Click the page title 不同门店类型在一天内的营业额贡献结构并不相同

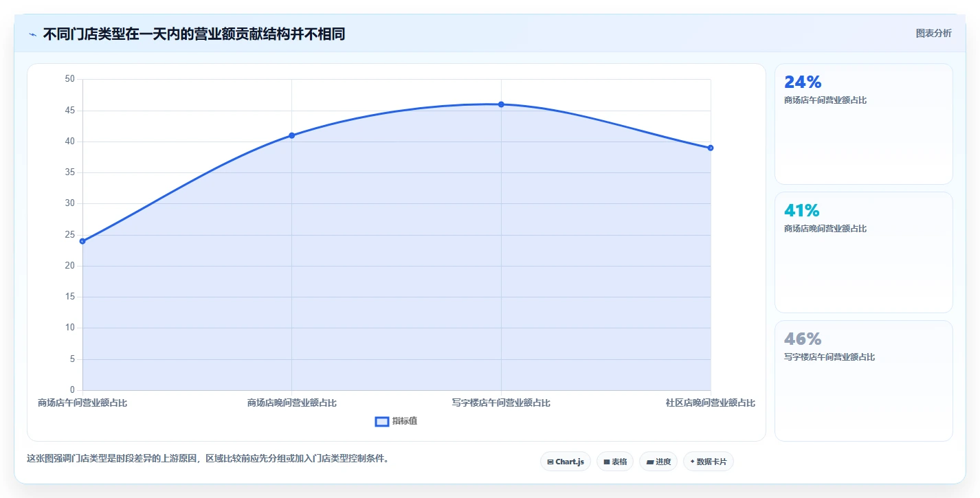[194, 34]
